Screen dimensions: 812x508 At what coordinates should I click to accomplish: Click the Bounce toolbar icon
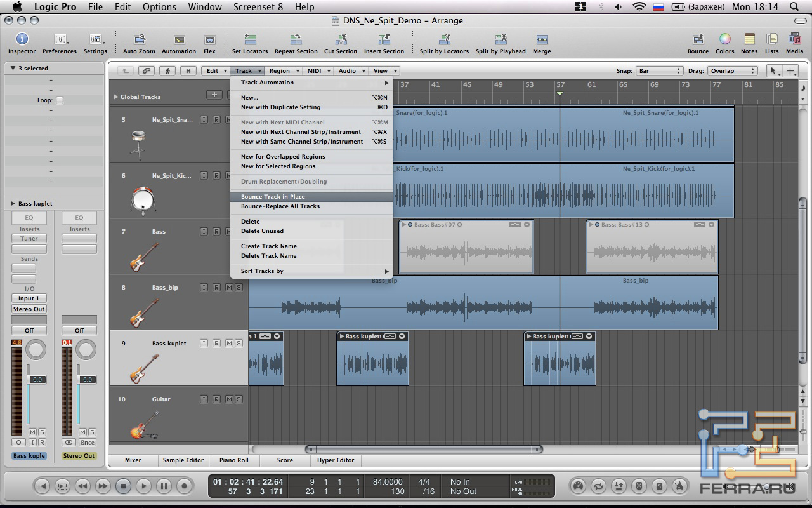[698, 40]
